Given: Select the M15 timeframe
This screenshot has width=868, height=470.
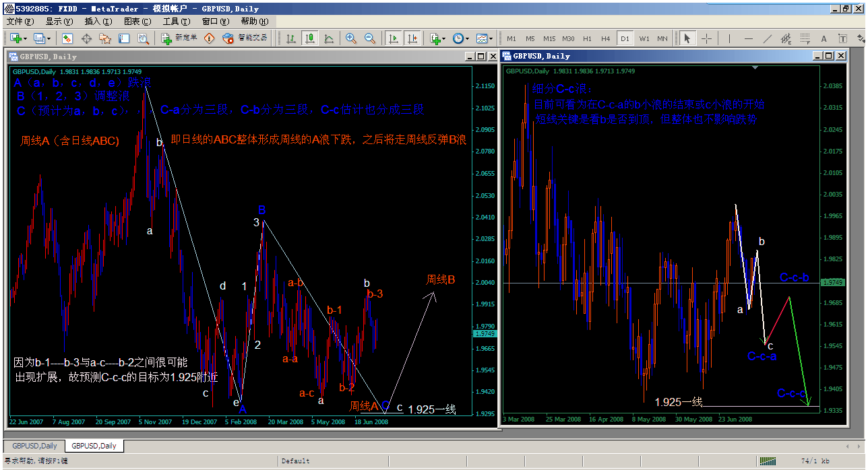Looking at the screenshot, I should click(549, 38).
